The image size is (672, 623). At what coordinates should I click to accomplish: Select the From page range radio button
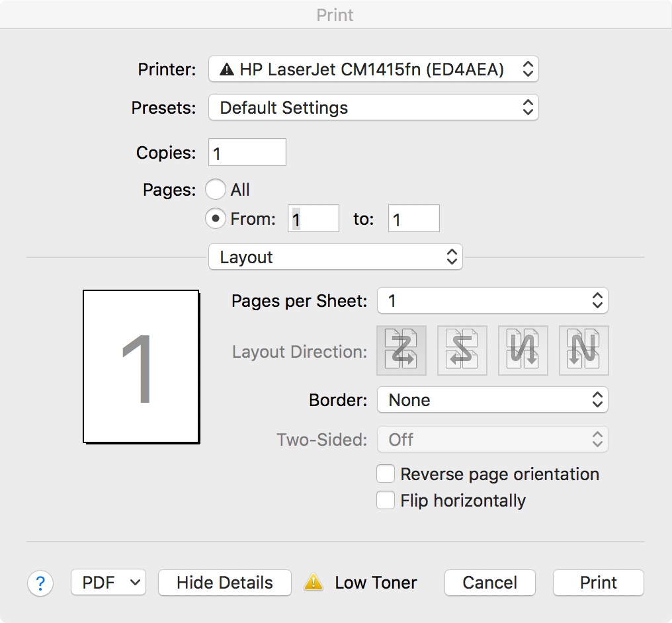click(x=216, y=218)
